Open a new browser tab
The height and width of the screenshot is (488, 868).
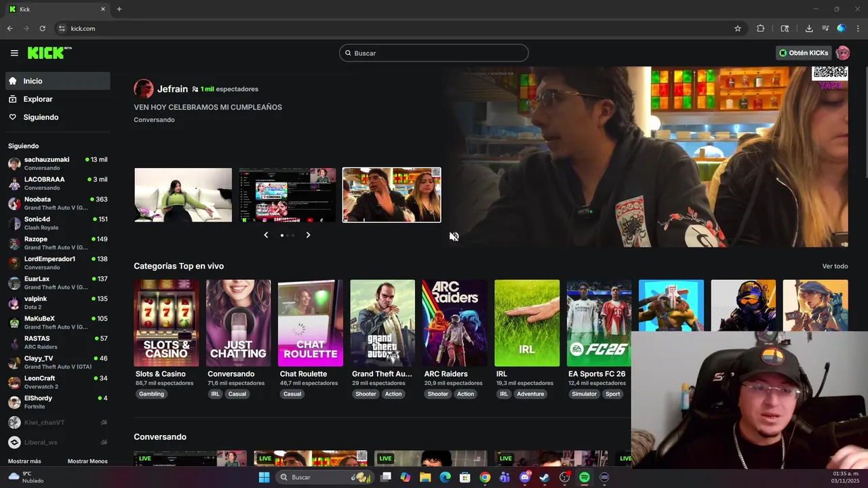pos(119,9)
